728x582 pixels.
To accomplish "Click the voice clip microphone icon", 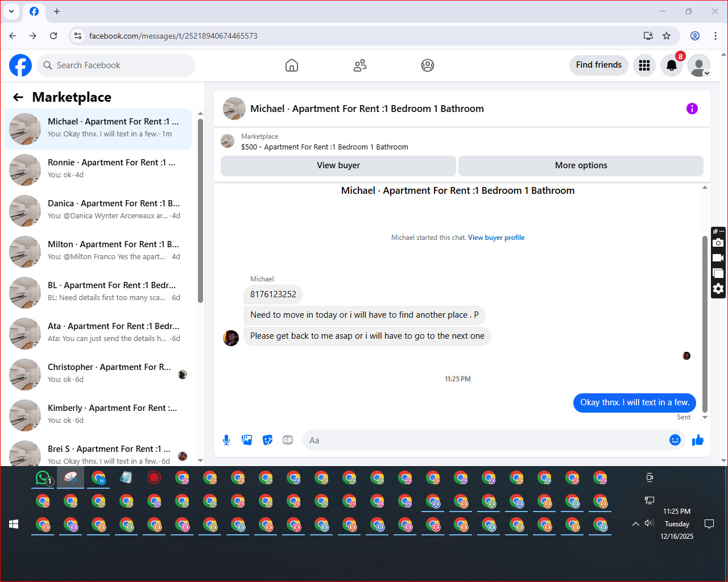I will point(226,440).
